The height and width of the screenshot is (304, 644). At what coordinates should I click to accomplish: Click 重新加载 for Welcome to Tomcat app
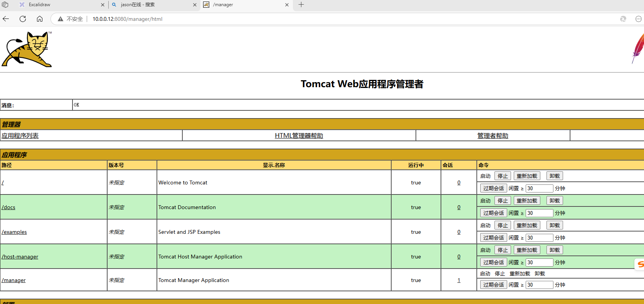527,176
